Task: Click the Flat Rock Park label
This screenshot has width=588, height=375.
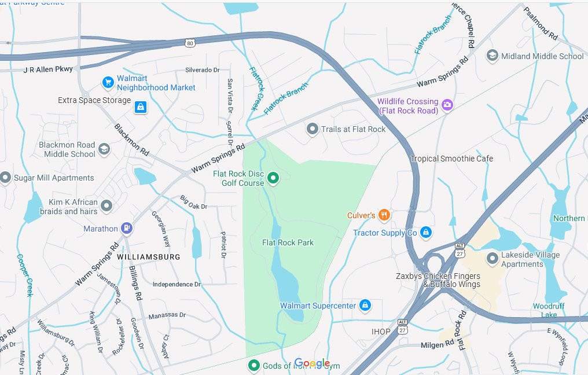Action: [x=288, y=242]
